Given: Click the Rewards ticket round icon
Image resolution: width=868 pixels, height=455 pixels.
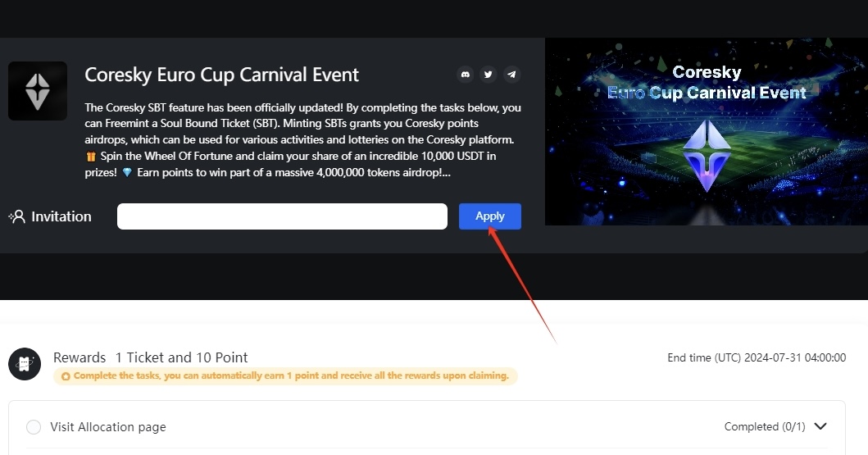Looking at the screenshot, I should 25,364.
